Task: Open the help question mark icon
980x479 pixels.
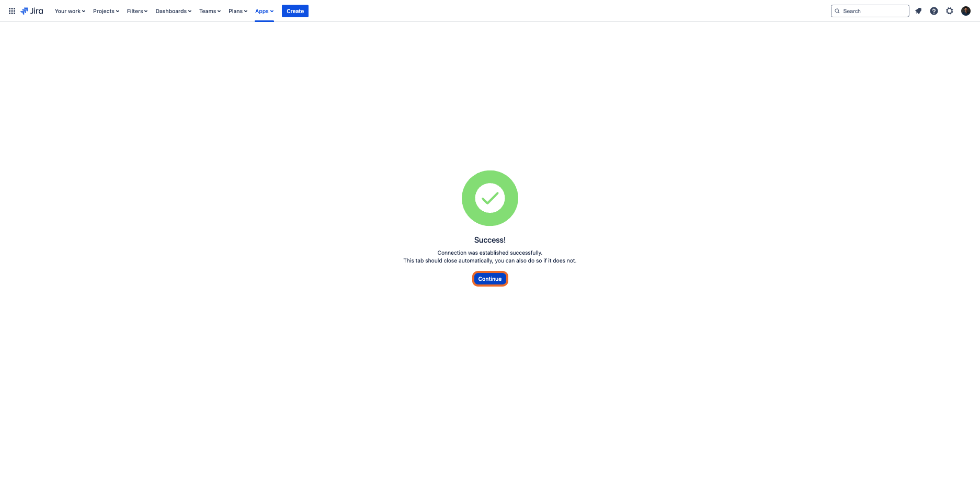Action: [x=934, y=11]
